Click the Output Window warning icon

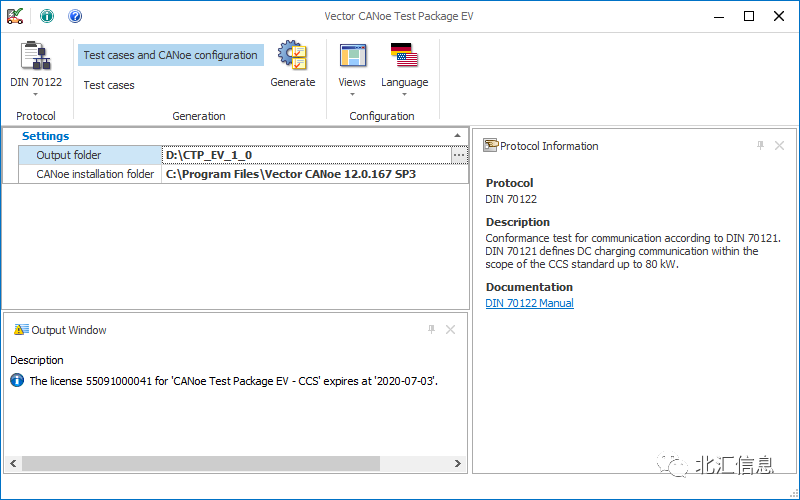(x=21, y=330)
